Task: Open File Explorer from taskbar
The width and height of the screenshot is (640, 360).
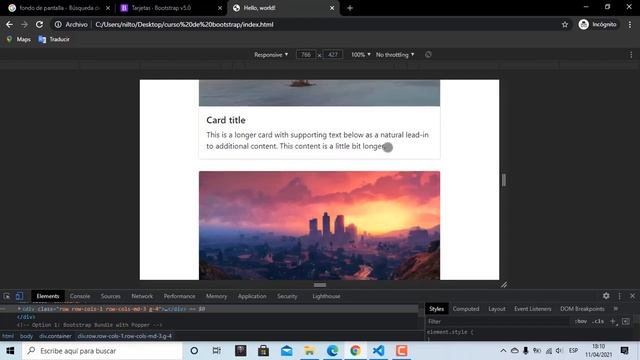Action: pyautogui.click(x=309, y=351)
